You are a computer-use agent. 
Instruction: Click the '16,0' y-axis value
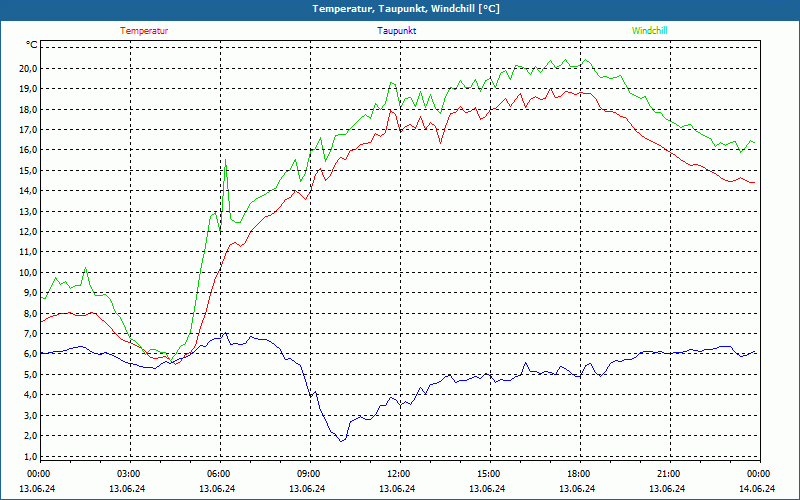29,150
